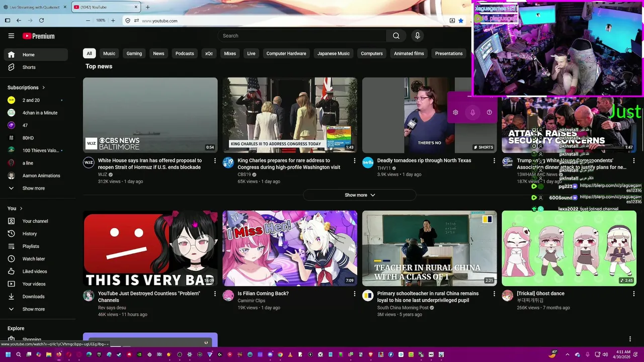Open options menu for YouTube Just Destroyed video

215,294
